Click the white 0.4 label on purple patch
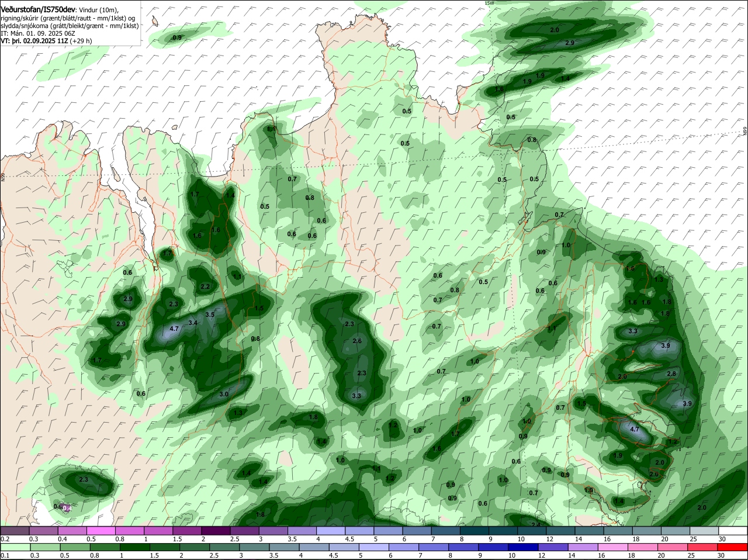The height and width of the screenshot is (560, 748). (67, 508)
